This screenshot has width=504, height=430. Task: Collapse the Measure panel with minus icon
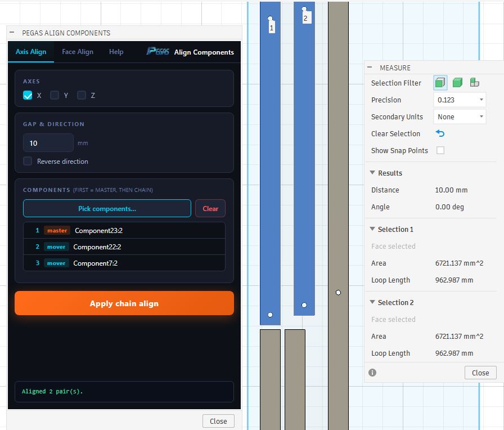(x=370, y=67)
